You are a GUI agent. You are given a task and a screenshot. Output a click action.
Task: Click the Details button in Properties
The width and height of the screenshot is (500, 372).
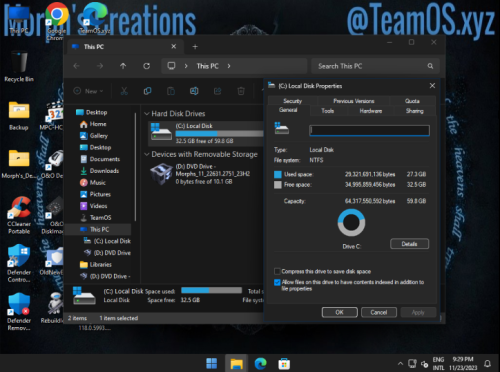409,244
